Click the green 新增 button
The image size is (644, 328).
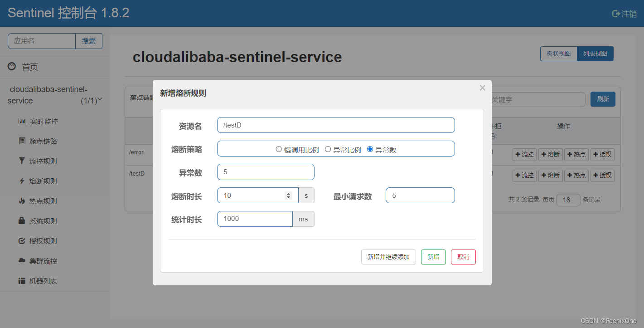coord(433,257)
